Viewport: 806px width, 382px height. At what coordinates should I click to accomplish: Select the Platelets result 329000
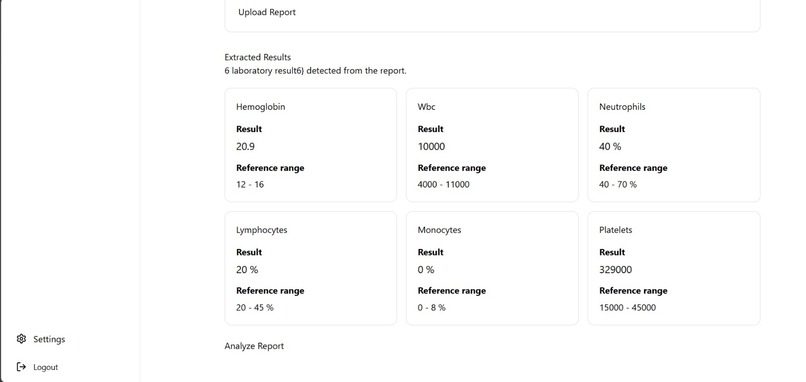(616, 269)
